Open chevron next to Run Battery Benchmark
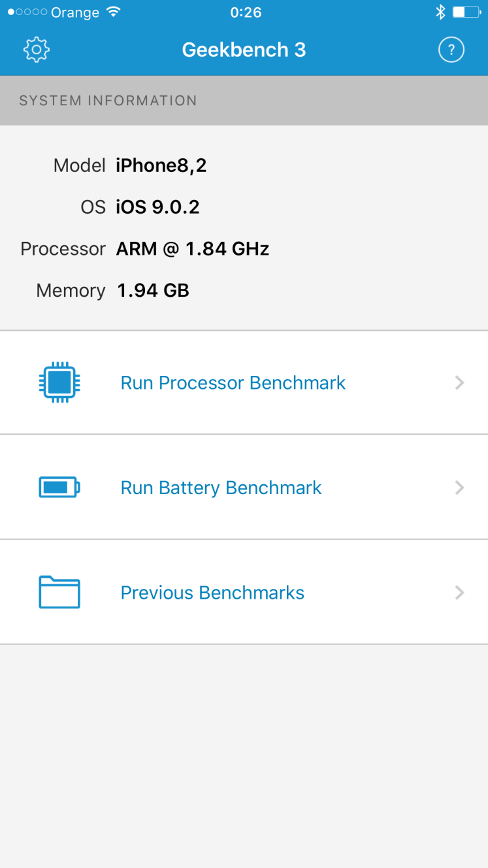This screenshot has height=868, width=488. (x=459, y=488)
